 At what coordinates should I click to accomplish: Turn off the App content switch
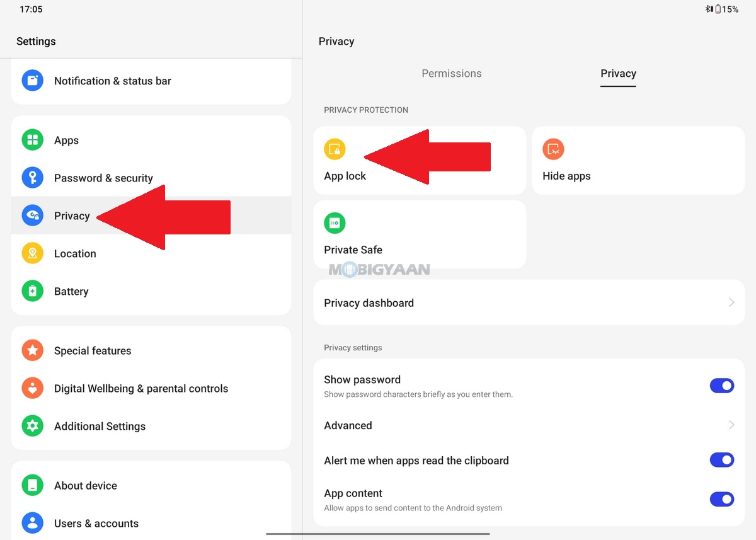click(x=721, y=500)
